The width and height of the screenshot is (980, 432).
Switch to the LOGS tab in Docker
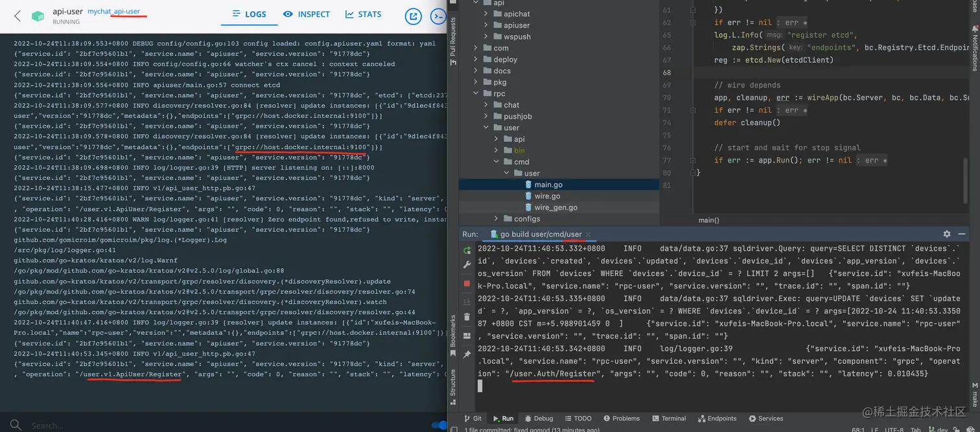pyautogui.click(x=249, y=14)
